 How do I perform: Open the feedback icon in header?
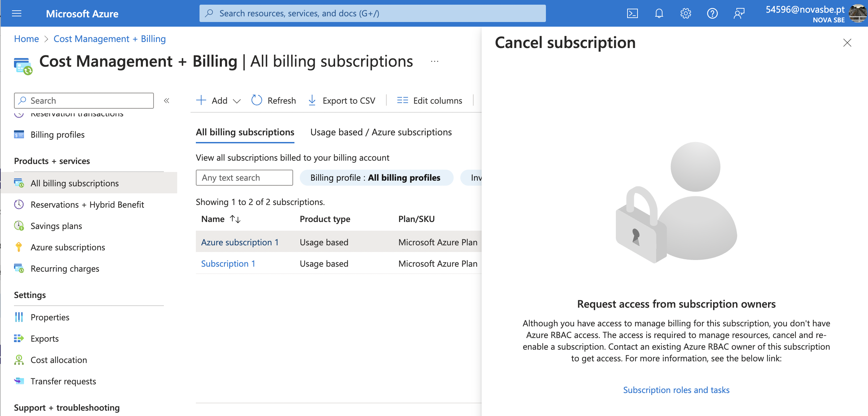(x=739, y=13)
